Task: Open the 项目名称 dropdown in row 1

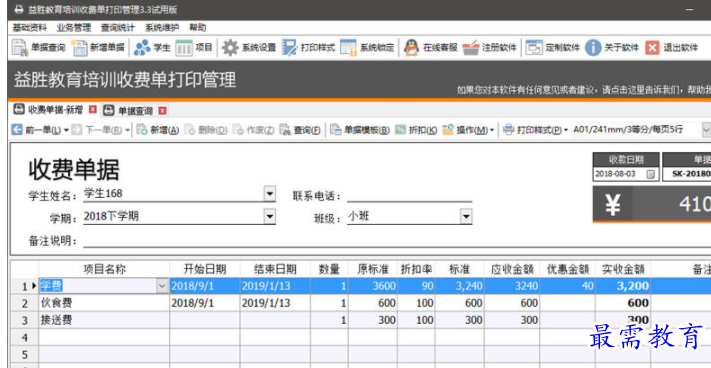Action: [162, 286]
